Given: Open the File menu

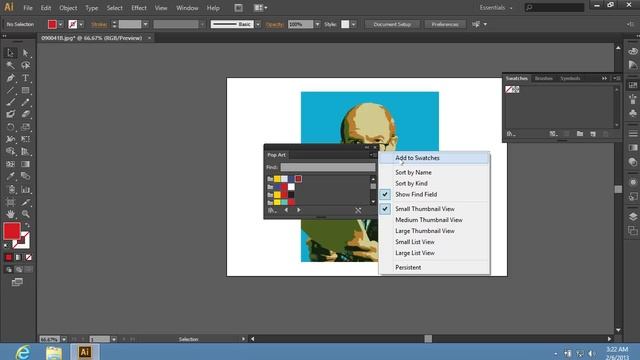Looking at the screenshot, I should click(28, 8).
